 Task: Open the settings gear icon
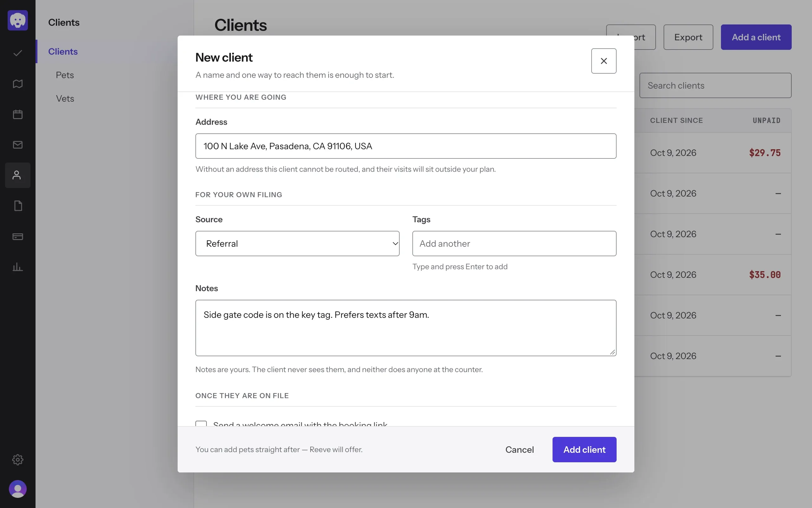pos(17,459)
